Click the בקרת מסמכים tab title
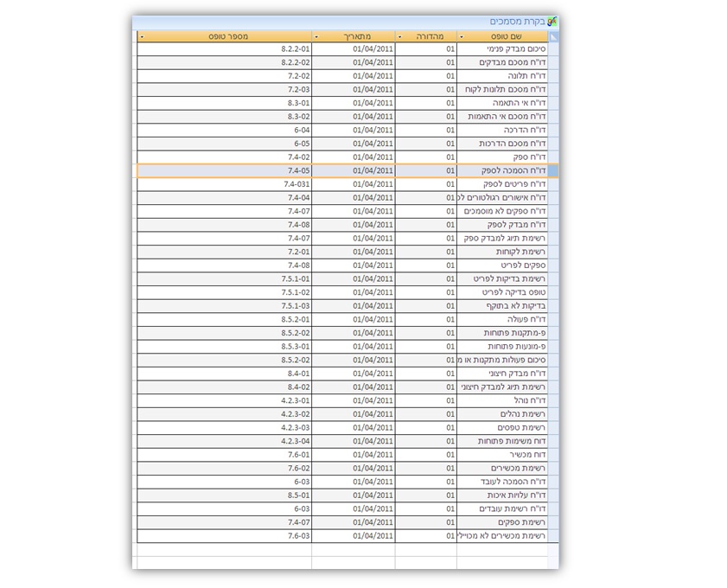Viewport: 727px width, 588px height. [517, 21]
